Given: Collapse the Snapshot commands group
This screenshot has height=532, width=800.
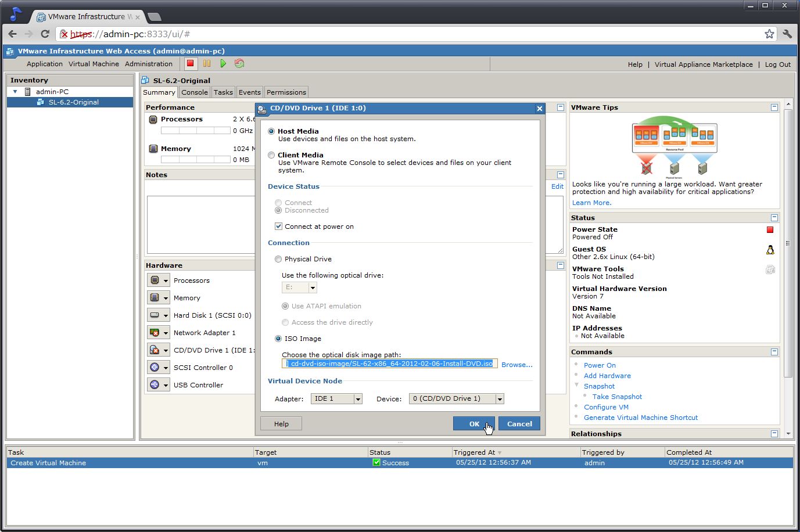Looking at the screenshot, I should tap(577, 386).
